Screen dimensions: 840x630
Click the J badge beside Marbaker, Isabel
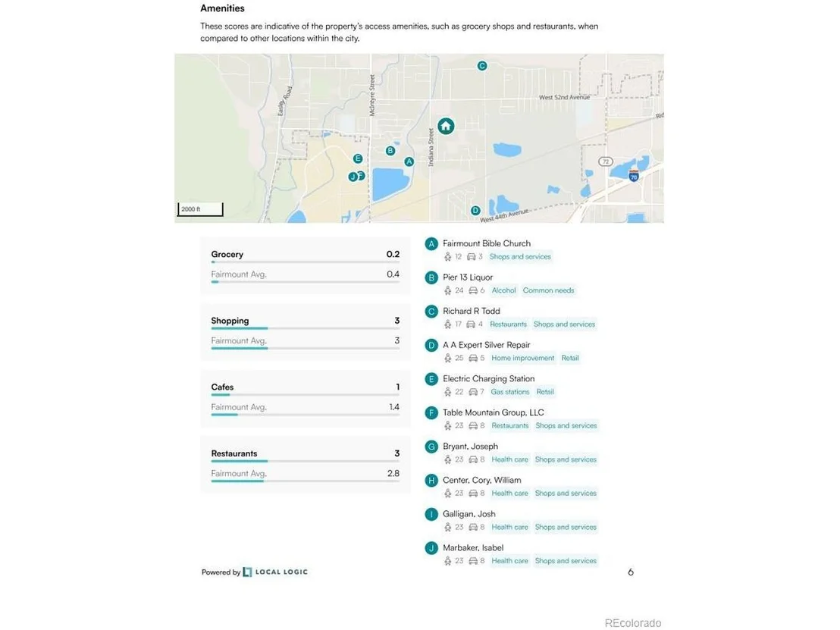pos(431,547)
